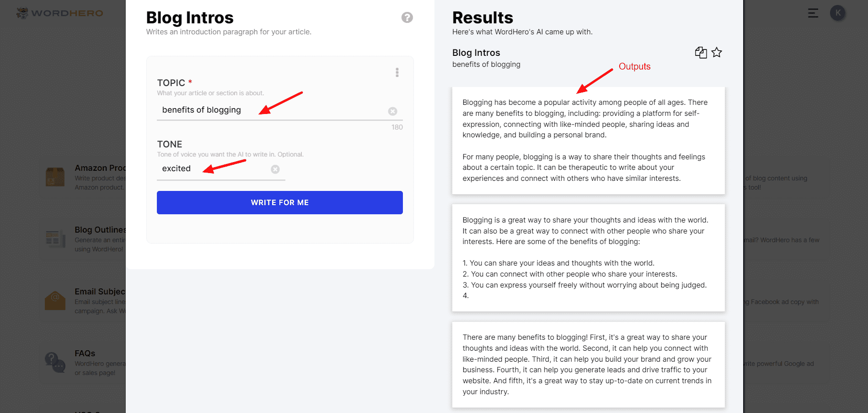Click the help question mark icon

coord(407,17)
